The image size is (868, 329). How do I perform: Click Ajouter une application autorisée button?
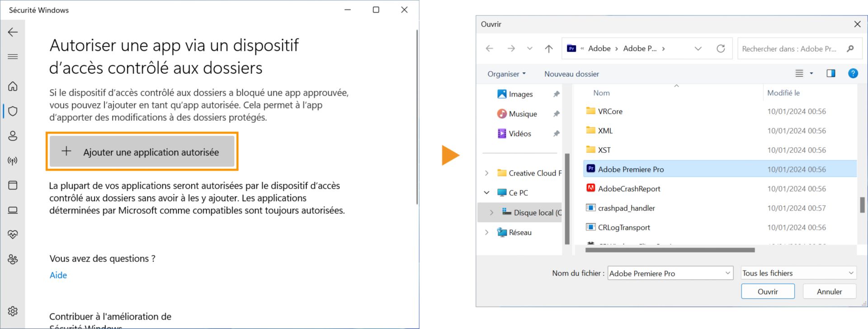click(x=142, y=152)
